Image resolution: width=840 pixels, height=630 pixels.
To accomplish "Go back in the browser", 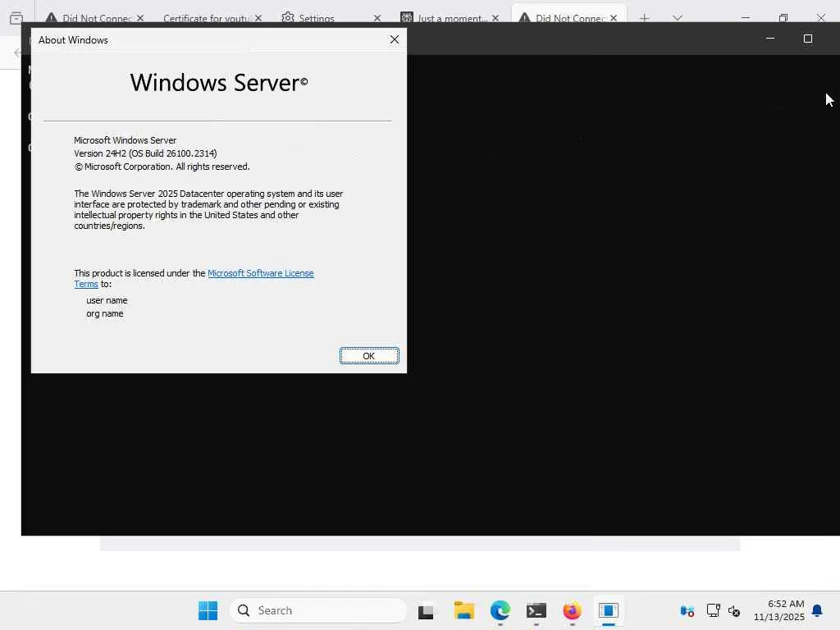I will point(17,52).
